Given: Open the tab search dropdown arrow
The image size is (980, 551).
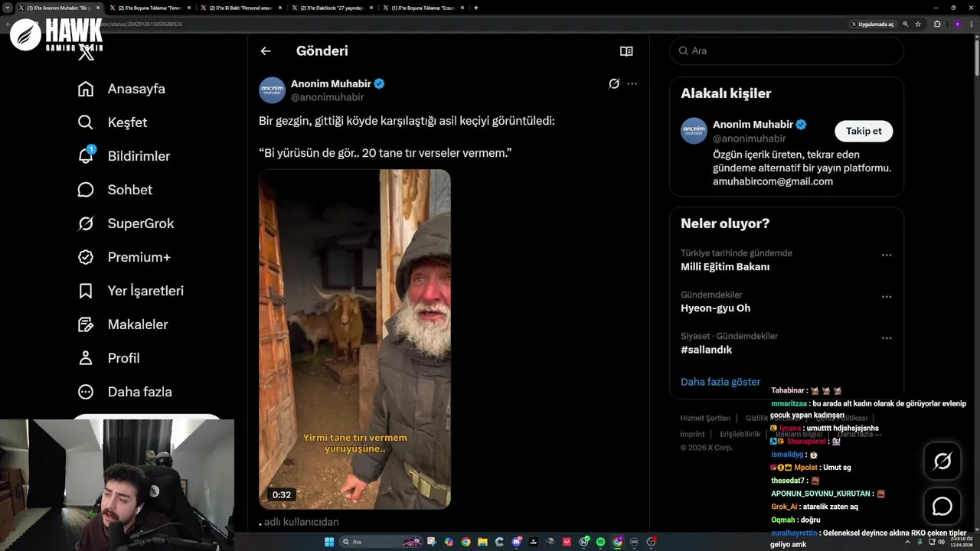Looking at the screenshot, I should tap(8, 8).
